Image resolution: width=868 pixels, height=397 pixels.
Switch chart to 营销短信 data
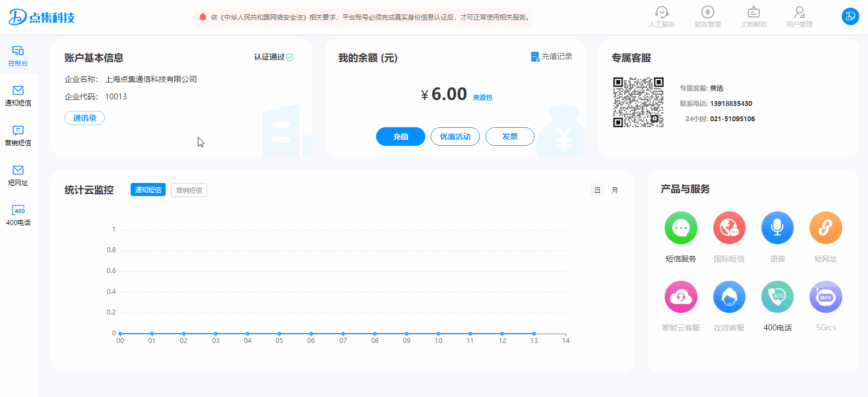pos(189,190)
